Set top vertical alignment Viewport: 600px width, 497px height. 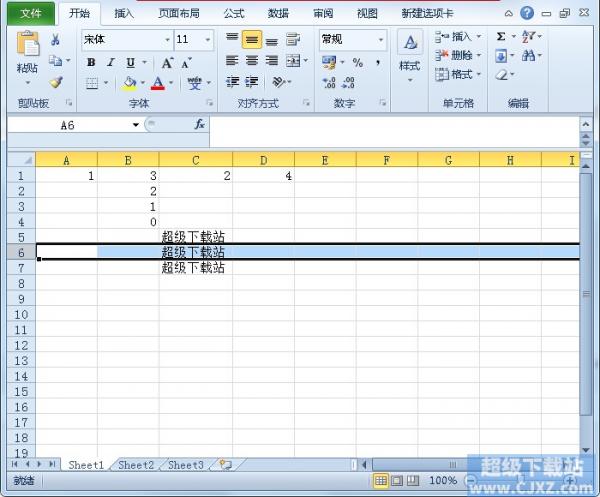tap(232, 39)
